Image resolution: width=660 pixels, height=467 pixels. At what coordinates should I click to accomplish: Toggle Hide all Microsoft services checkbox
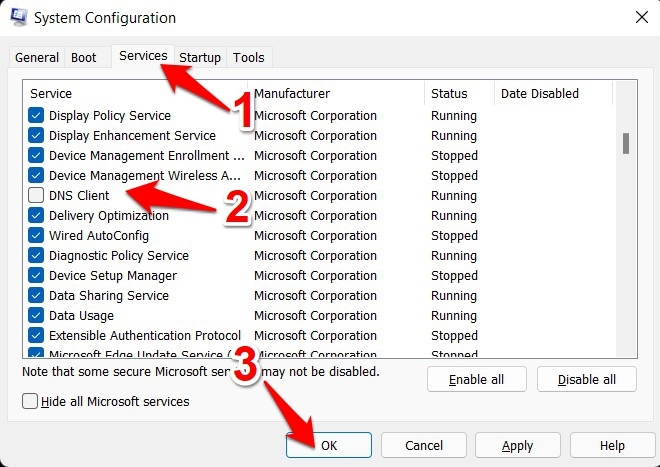(x=30, y=402)
